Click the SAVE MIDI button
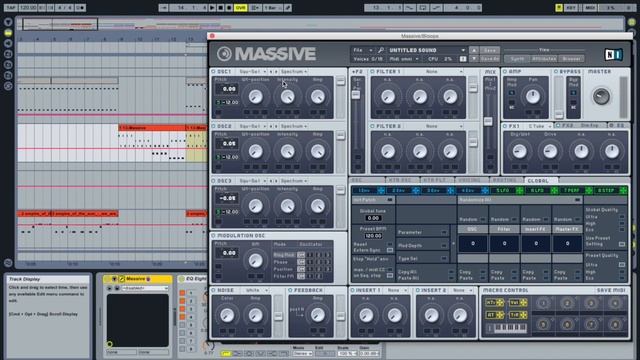This screenshot has height=360, width=640. (x=611, y=290)
